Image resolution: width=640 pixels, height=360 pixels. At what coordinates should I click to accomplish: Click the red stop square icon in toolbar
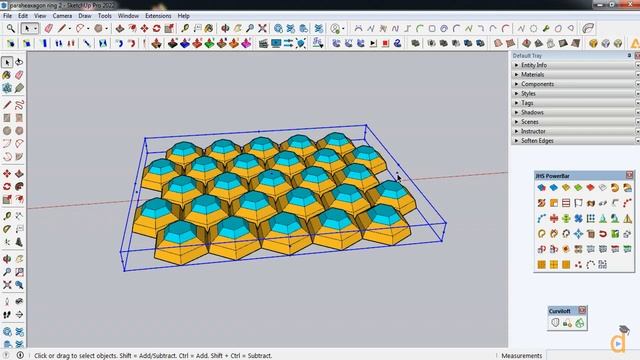tap(385, 43)
